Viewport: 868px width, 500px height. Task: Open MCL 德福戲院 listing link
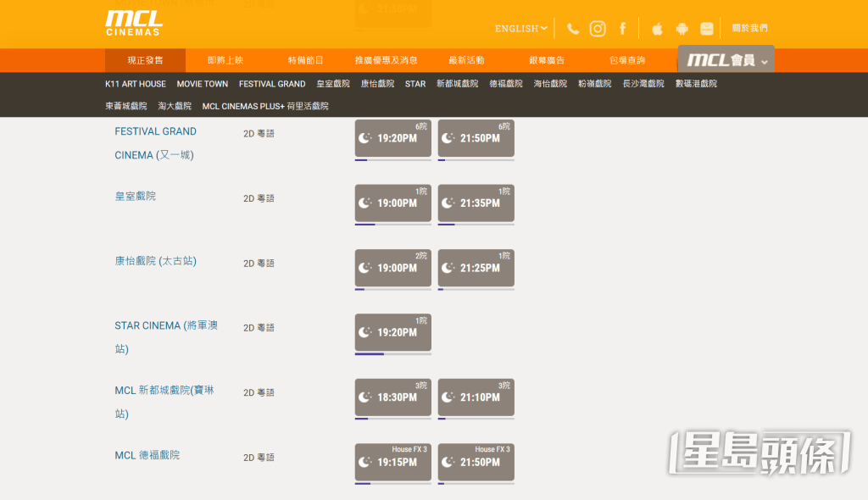tap(147, 455)
